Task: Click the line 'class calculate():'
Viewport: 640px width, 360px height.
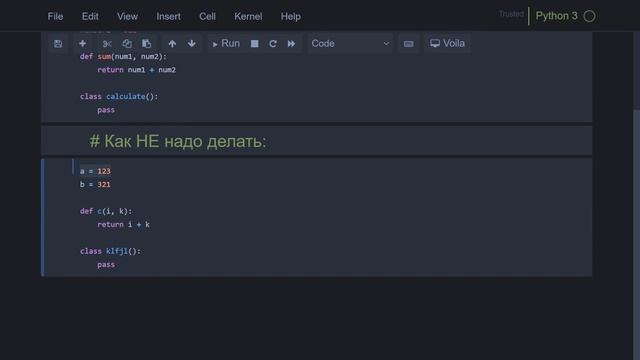Action: [119, 96]
